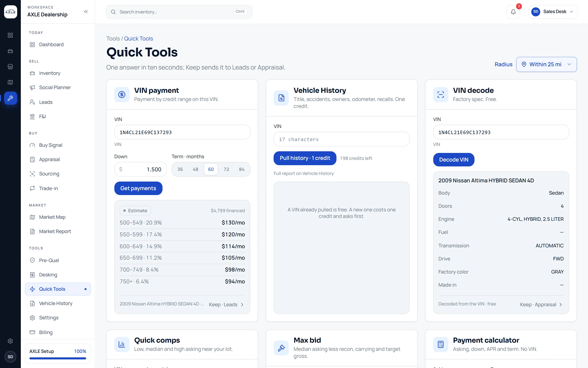Screen dimensions: 588x368
Task: Click the Payment calculator icon
Action: tap(441, 344)
